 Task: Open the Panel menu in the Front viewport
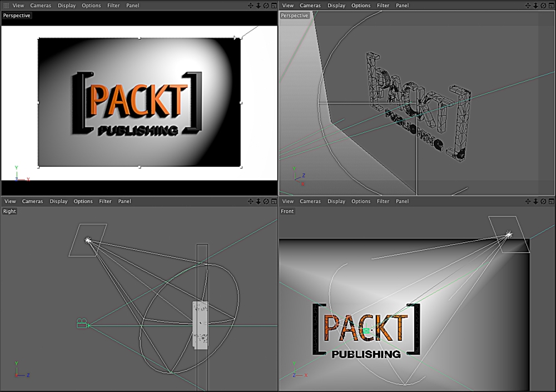pyautogui.click(x=402, y=201)
